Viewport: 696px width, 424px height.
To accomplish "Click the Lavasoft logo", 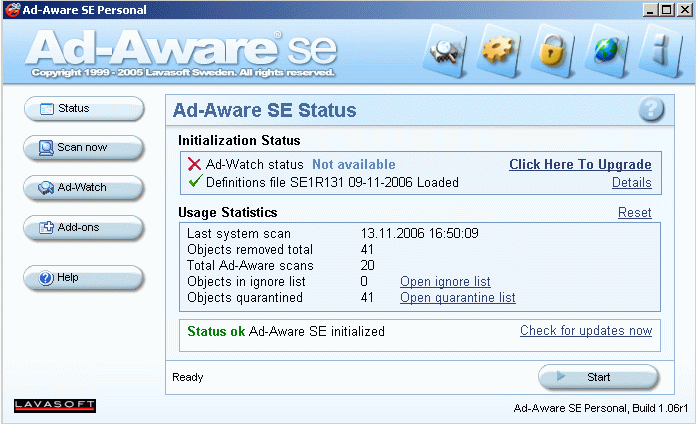I will (55, 405).
